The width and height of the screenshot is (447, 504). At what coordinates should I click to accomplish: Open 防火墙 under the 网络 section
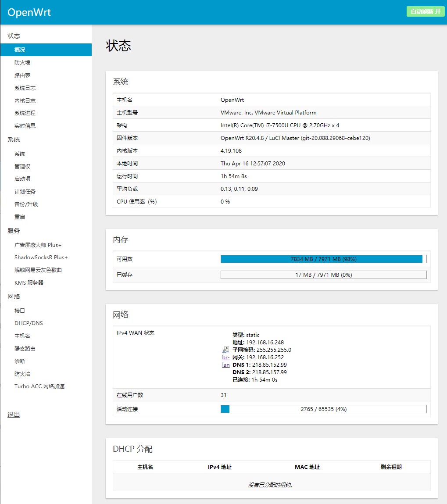(22, 374)
